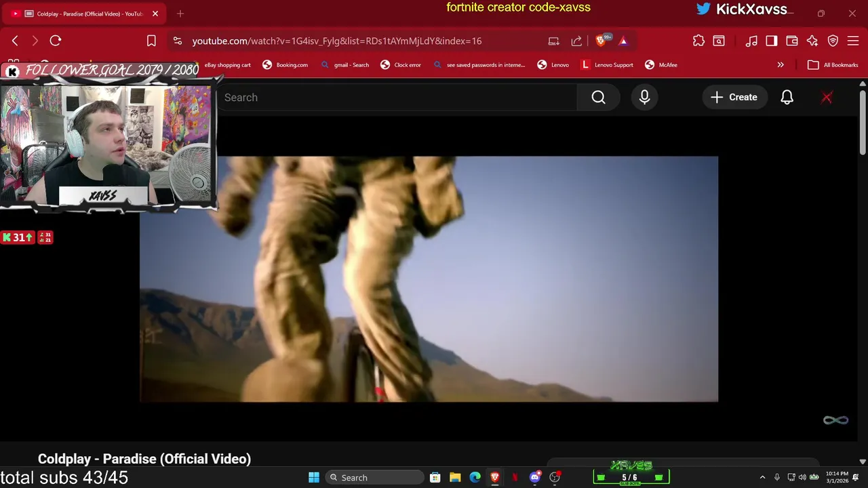Screen dimensions: 868x488
Task: Click the YouTube search magnifier button
Action: pyautogui.click(x=598, y=98)
